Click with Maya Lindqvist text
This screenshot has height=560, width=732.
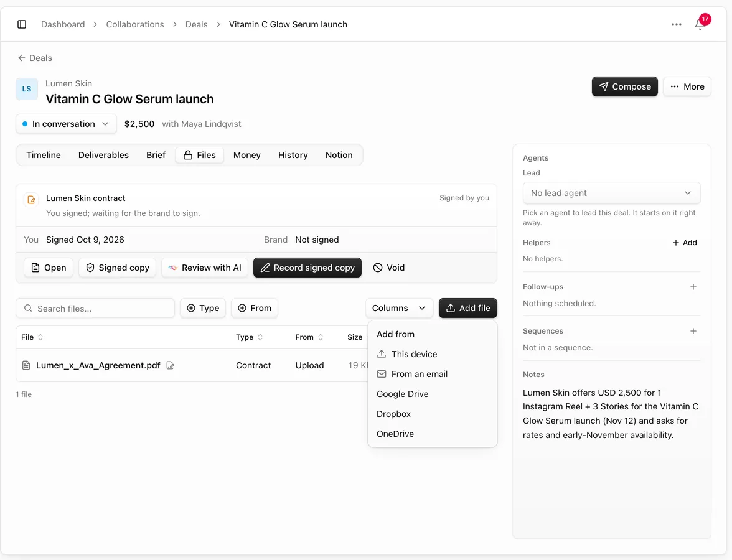point(202,124)
